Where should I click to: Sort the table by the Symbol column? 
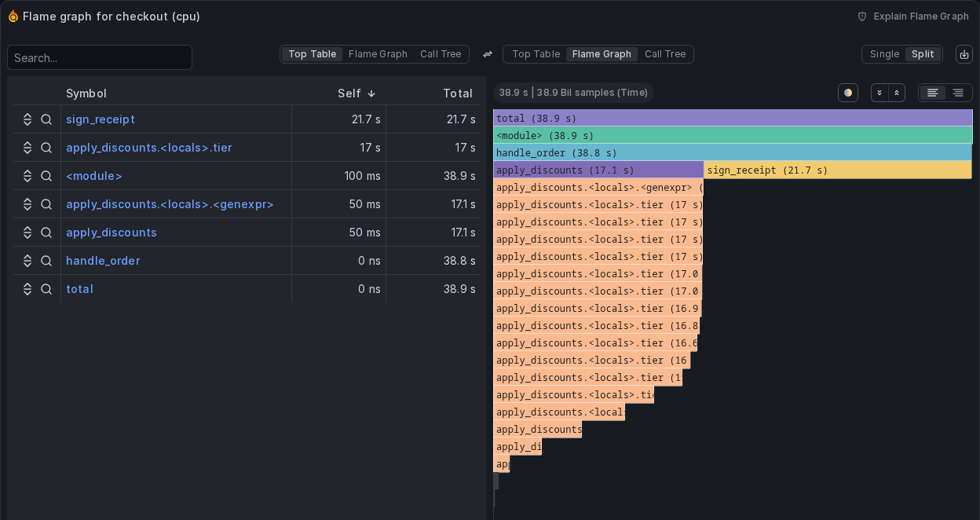[x=86, y=93]
